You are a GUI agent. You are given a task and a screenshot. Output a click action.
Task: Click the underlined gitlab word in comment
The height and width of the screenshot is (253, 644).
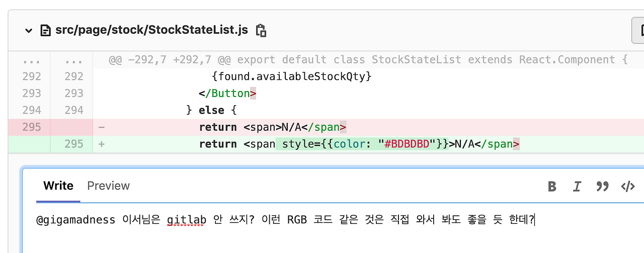[x=187, y=220]
